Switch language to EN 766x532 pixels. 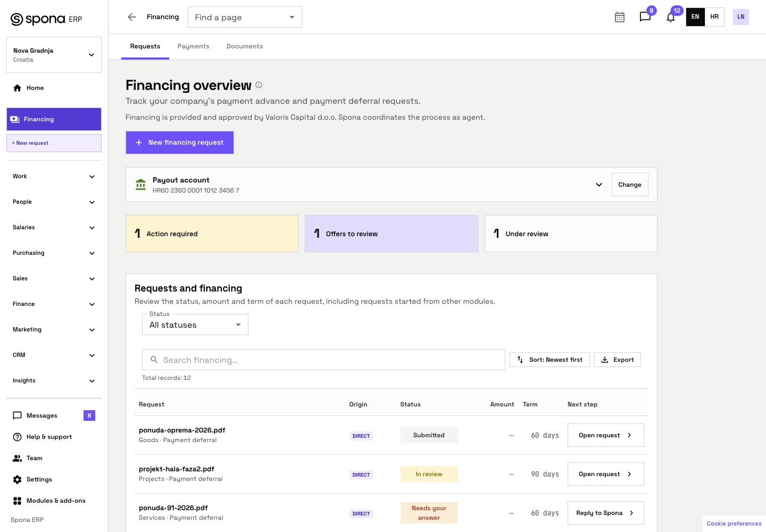tap(695, 17)
